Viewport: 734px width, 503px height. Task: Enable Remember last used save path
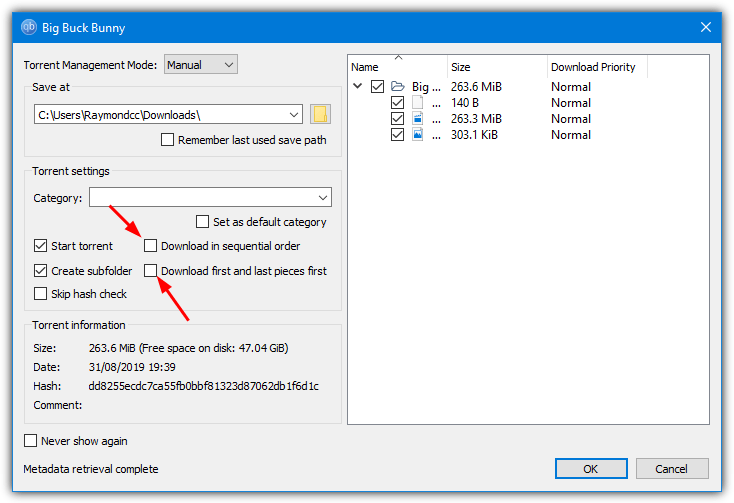(167, 140)
